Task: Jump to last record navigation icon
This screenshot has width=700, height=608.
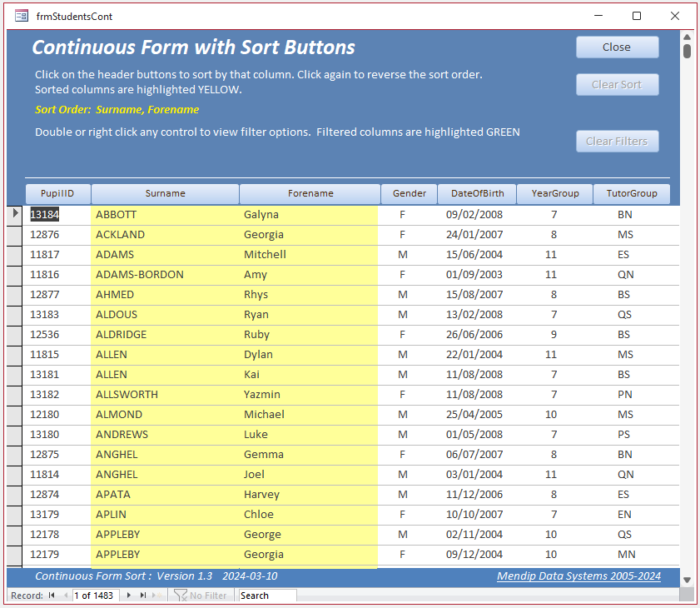Action: tap(143, 595)
